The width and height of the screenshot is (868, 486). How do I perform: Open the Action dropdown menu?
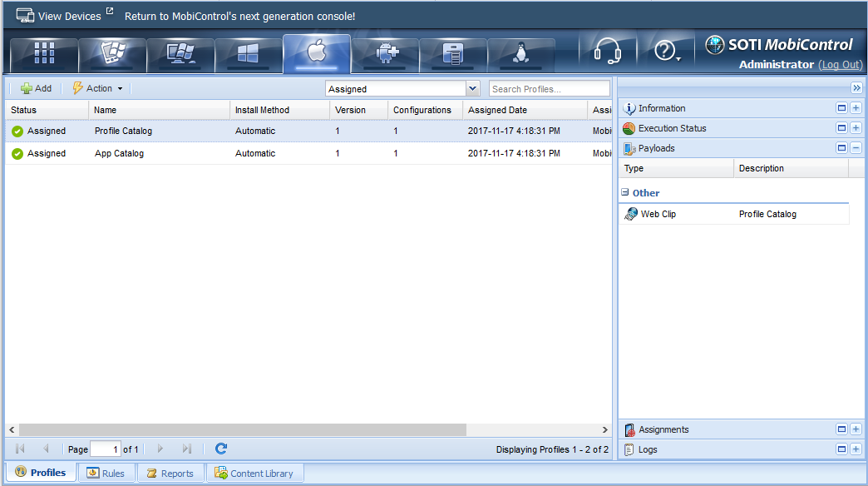click(98, 88)
